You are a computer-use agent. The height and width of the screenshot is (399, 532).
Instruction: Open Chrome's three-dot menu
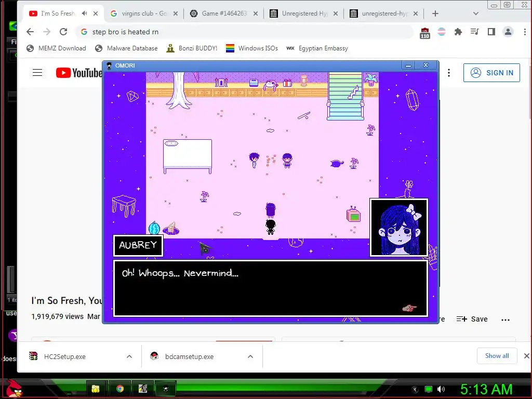pyautogui.click(x=525, y=32)
